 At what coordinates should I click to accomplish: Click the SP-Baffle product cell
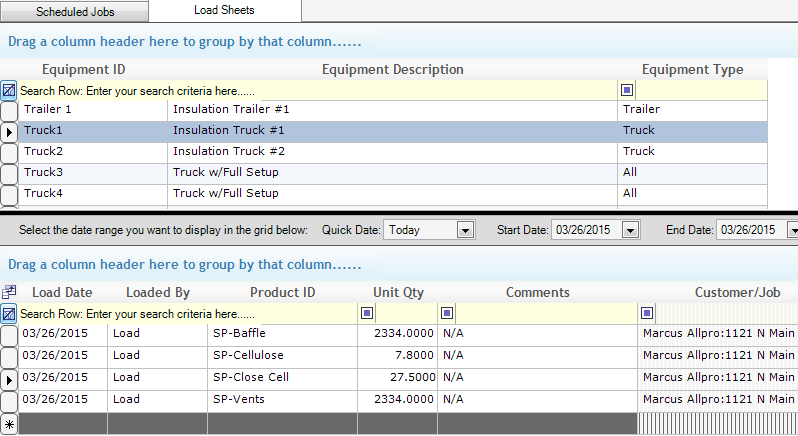[282, 334]
